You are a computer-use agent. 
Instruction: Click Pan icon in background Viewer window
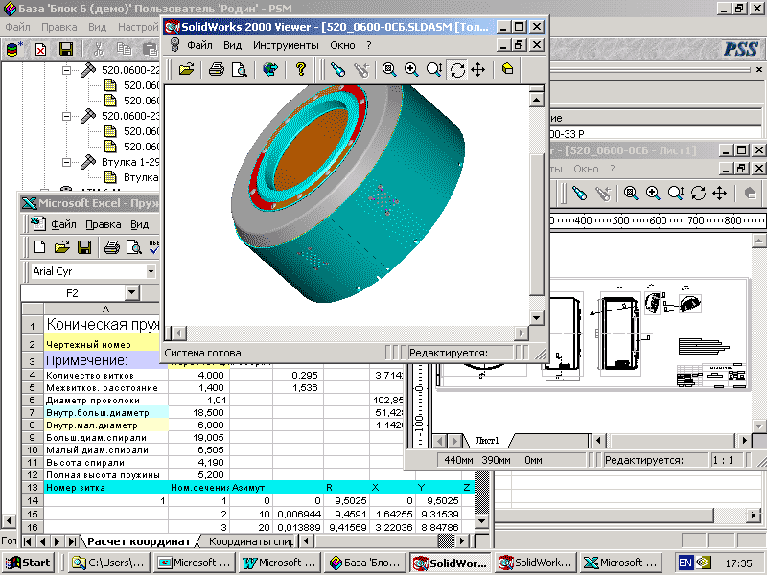pyautogui.click(x=720, y=193)
